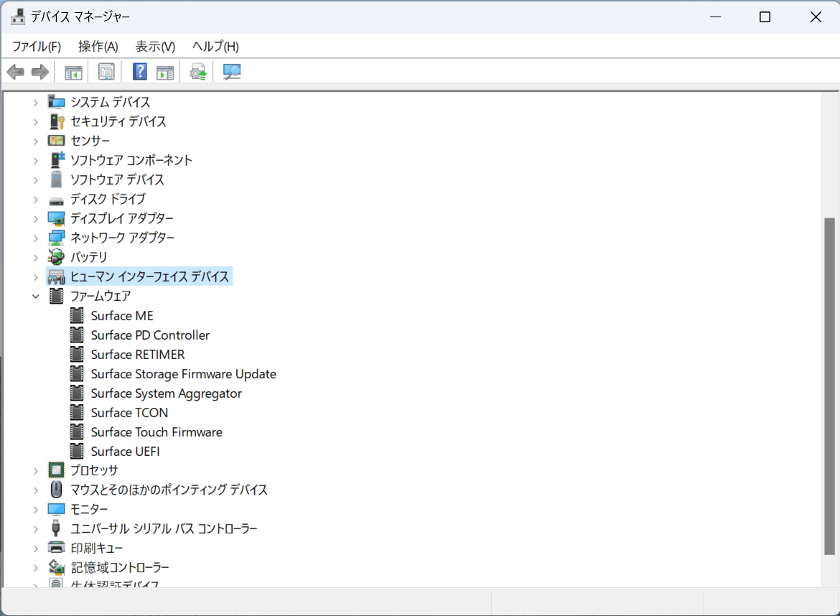The height and width of the screenshot is (616, 840).
Task: Expand the 印刷キュー node
Action: tap(36, 549)
